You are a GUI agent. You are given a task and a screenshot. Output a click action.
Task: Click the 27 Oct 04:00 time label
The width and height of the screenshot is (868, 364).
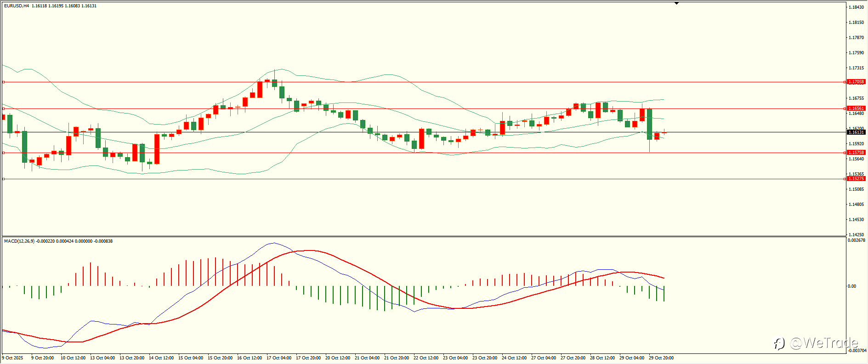(544, 358)
